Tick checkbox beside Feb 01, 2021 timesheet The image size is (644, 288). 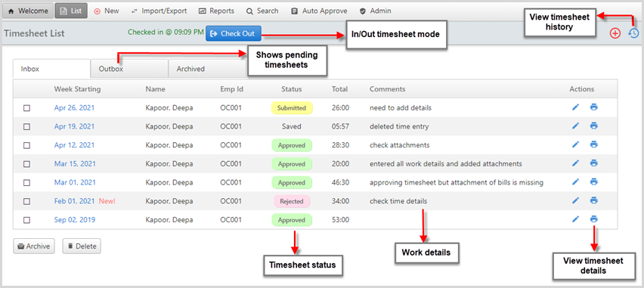[x=26, y=201]
